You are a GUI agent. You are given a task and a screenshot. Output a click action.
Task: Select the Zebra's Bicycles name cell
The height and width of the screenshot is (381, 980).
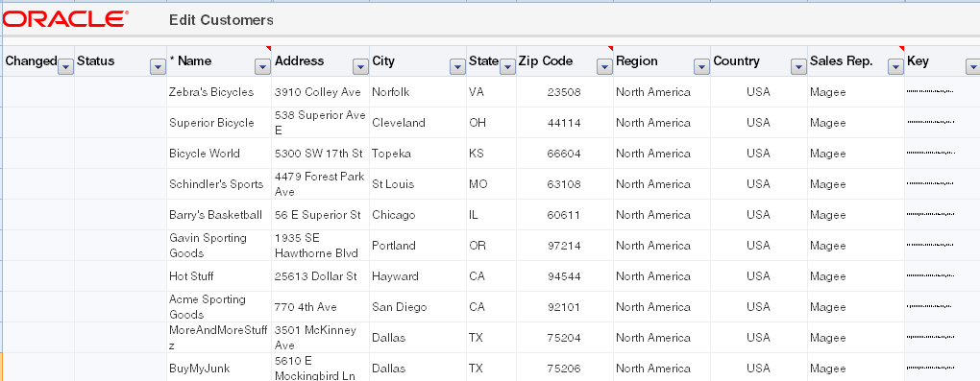click(219, 92)
